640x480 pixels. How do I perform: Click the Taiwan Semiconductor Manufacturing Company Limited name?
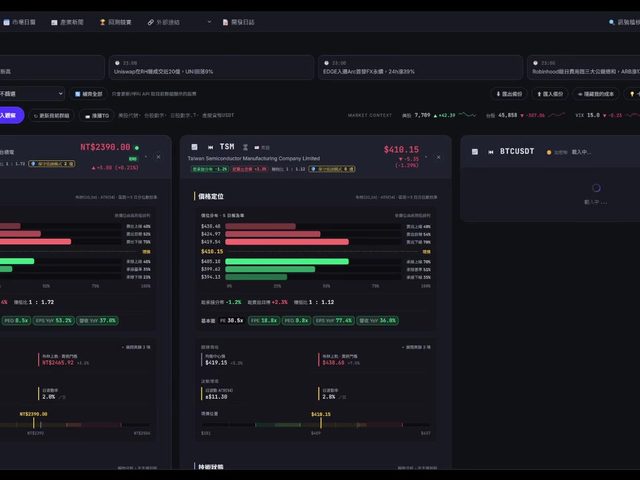(x=253, y=158)
